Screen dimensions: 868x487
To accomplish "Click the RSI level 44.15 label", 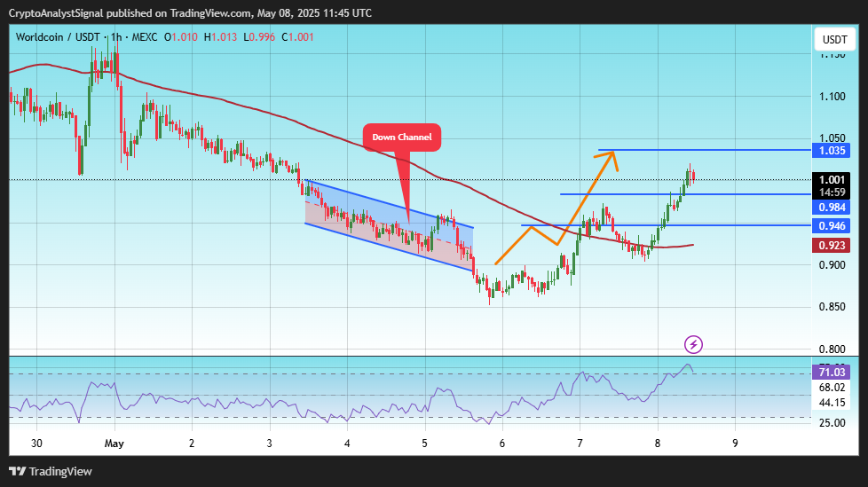I will pos(832,403).
